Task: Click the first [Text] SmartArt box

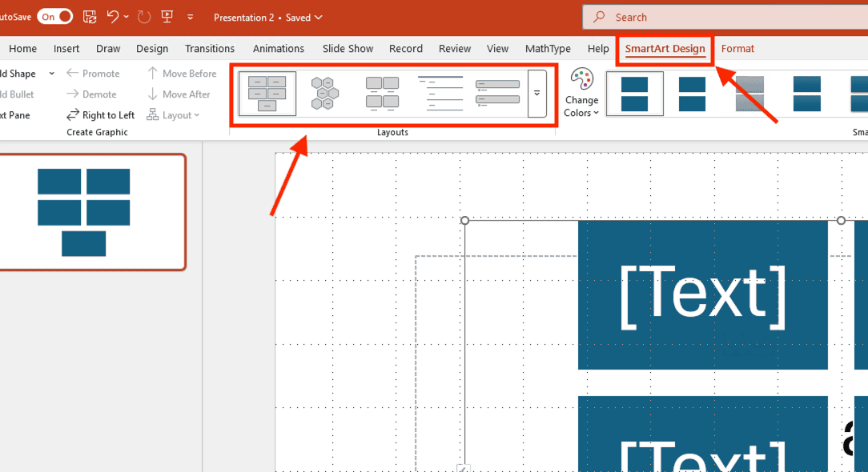Action: tap(702, 295)
